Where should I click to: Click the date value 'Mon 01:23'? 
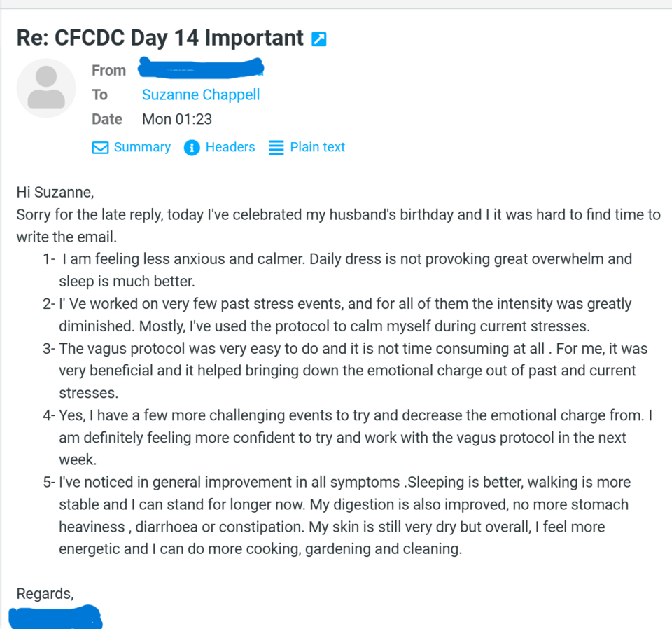pyautogui.click(x=177, y=119)
